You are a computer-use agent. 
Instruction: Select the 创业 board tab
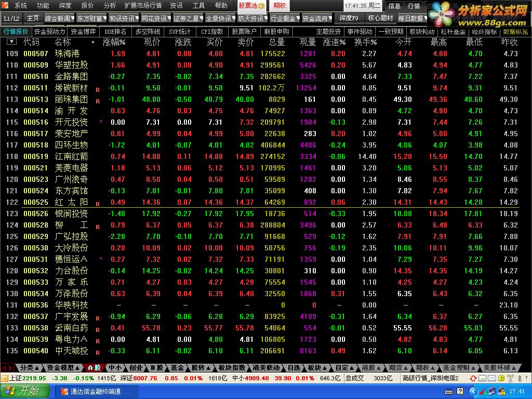(x=136, y=367)
